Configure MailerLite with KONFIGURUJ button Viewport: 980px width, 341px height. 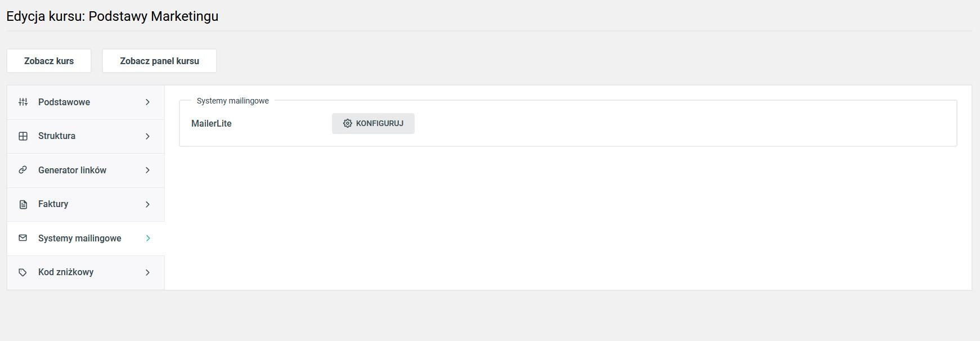[373, 123]
